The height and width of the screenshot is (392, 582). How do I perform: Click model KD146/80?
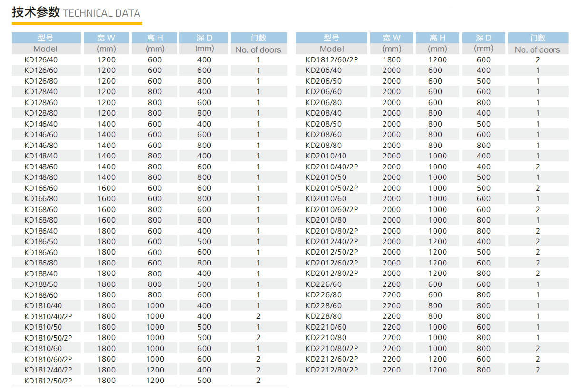(x=41, y=145)
